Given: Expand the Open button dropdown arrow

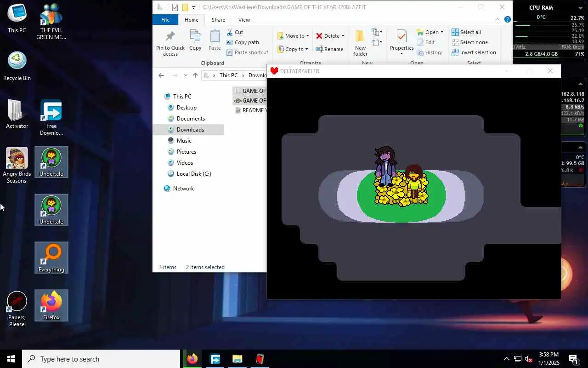Looking at the screenshot, I should tap(442, 32).
